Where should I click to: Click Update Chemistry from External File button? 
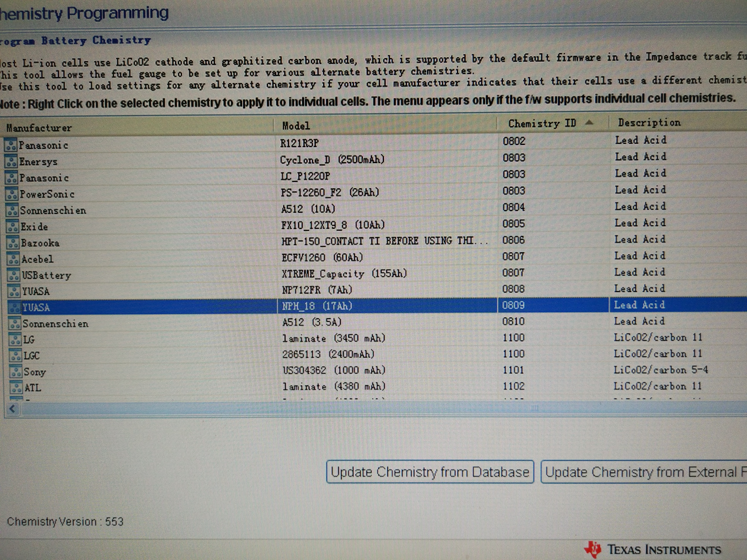pos(643,472)
